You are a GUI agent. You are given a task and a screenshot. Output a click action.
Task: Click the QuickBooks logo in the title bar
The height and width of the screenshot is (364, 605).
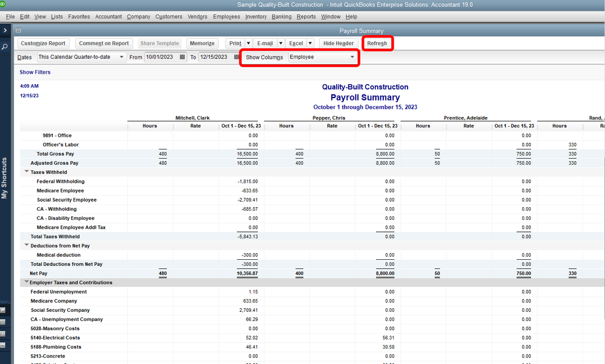coord(2,4)
